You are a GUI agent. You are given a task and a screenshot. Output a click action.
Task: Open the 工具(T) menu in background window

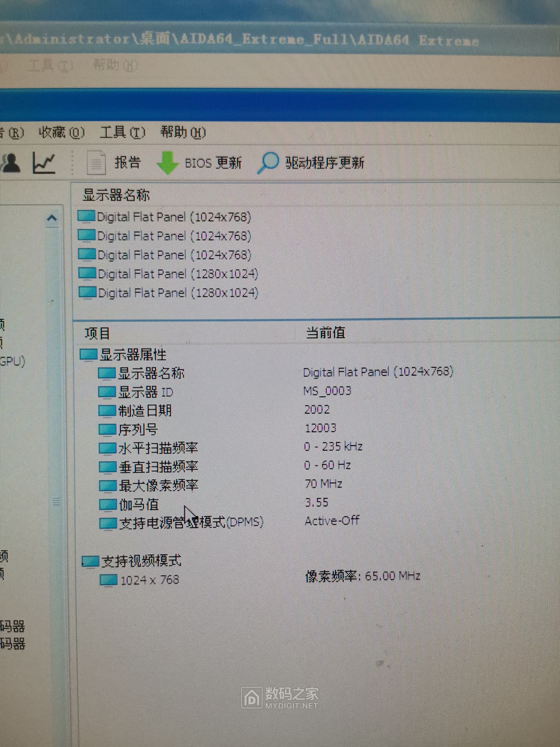pos(51,65)
